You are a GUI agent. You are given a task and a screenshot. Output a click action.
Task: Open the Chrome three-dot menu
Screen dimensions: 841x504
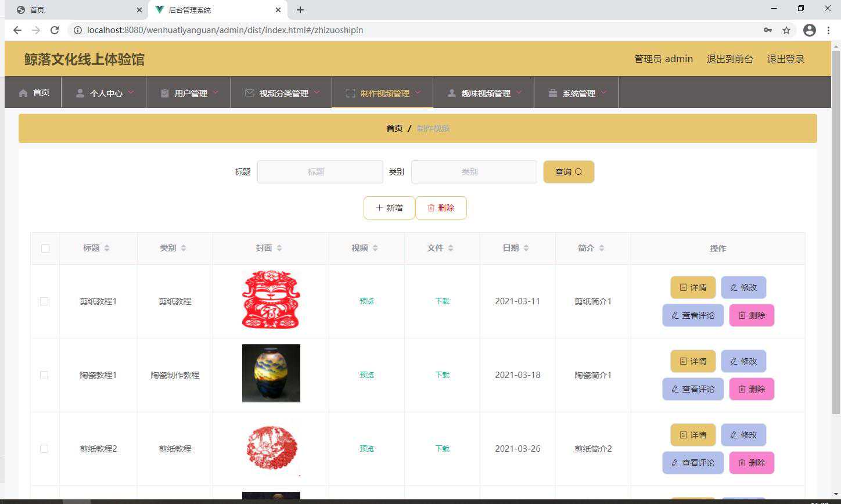point(828,30)
